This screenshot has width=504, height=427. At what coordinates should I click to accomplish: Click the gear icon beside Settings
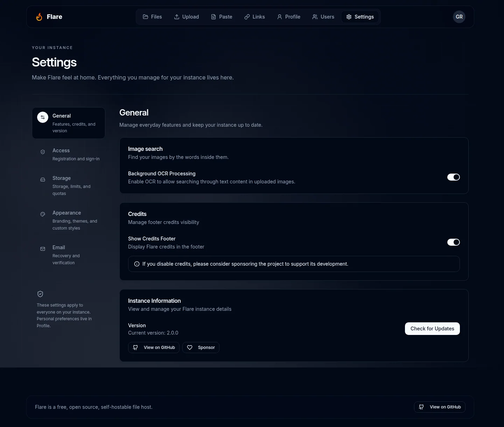coord(349,17)
